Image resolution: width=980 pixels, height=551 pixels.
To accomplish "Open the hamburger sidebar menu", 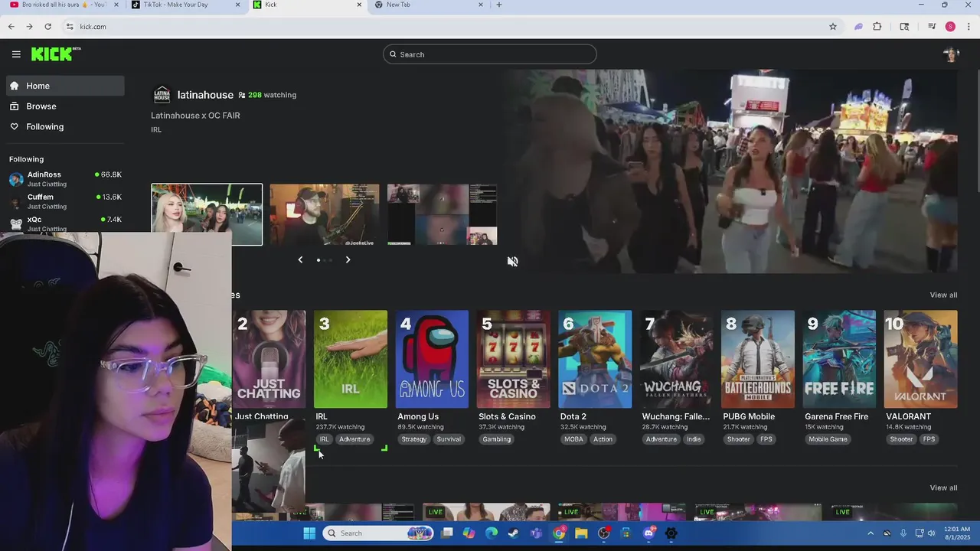I will tap(16, 54).
